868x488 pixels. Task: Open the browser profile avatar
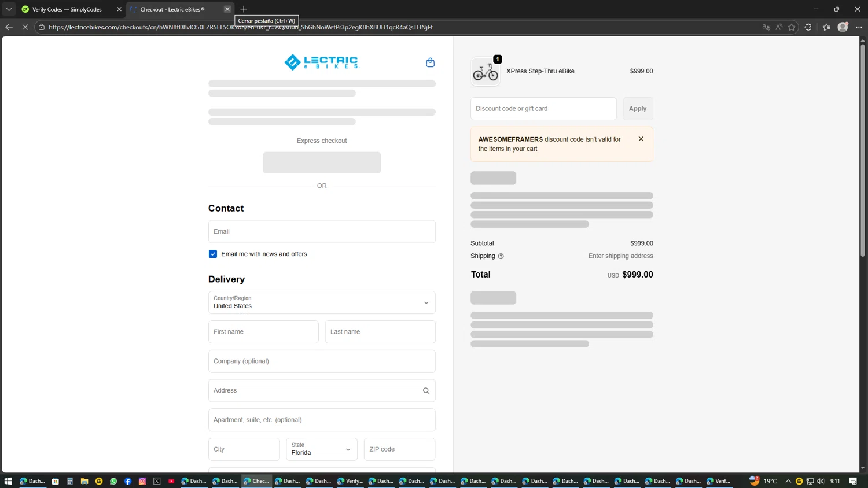tap(843, 27)
